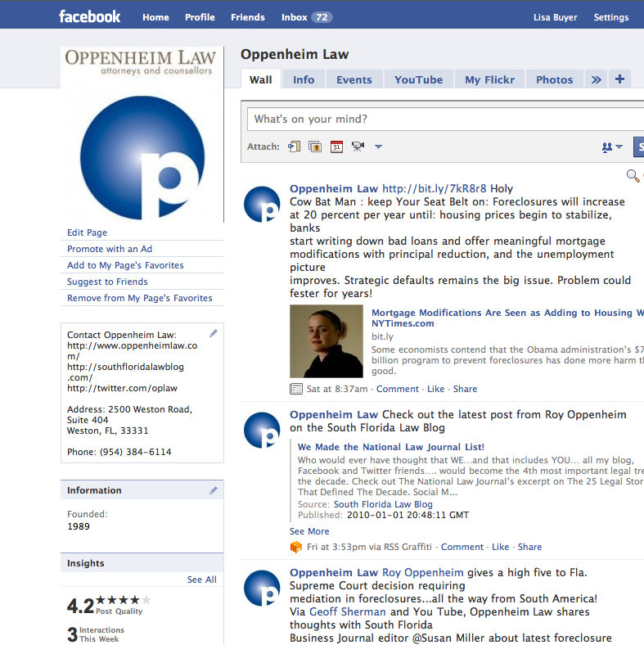Click Add to My Page's Favorites
This screenshot has width=644, height=645.
[x=125, y=265]
